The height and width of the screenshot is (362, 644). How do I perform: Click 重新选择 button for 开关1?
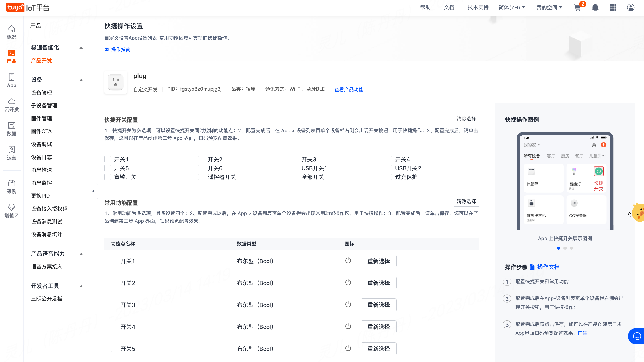[x=378, y=261]
